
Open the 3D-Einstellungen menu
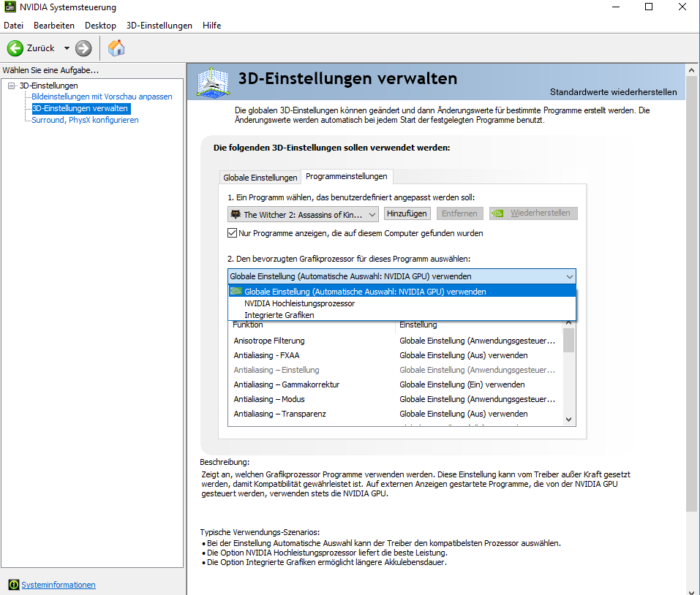pyautogui.click(x=159, y=26)
